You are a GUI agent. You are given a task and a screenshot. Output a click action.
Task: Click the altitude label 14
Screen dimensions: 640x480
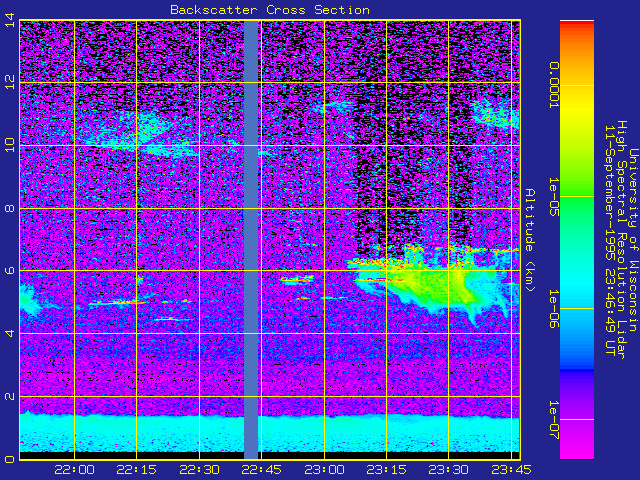click(10, 20)
